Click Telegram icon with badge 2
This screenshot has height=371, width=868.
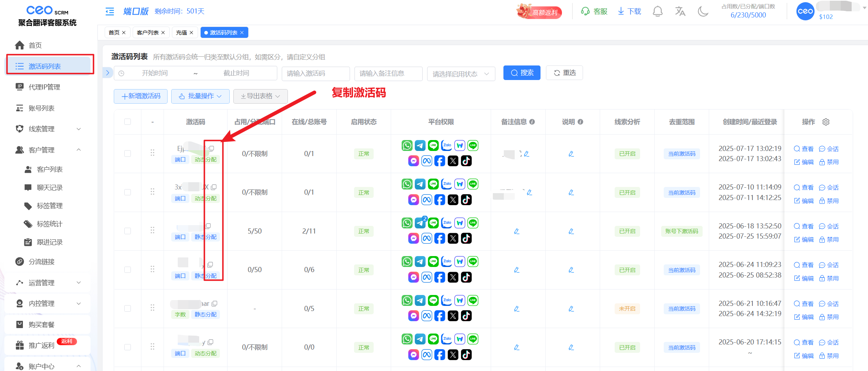point(420,223)
